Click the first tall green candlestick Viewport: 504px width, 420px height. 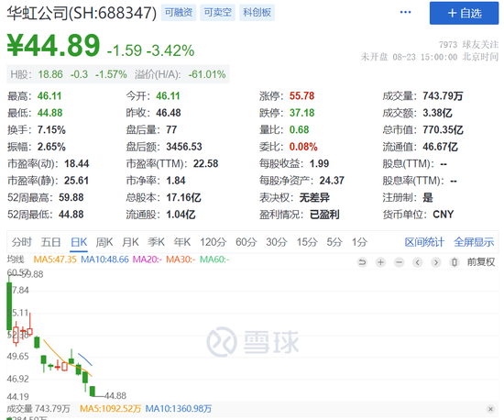9,305
